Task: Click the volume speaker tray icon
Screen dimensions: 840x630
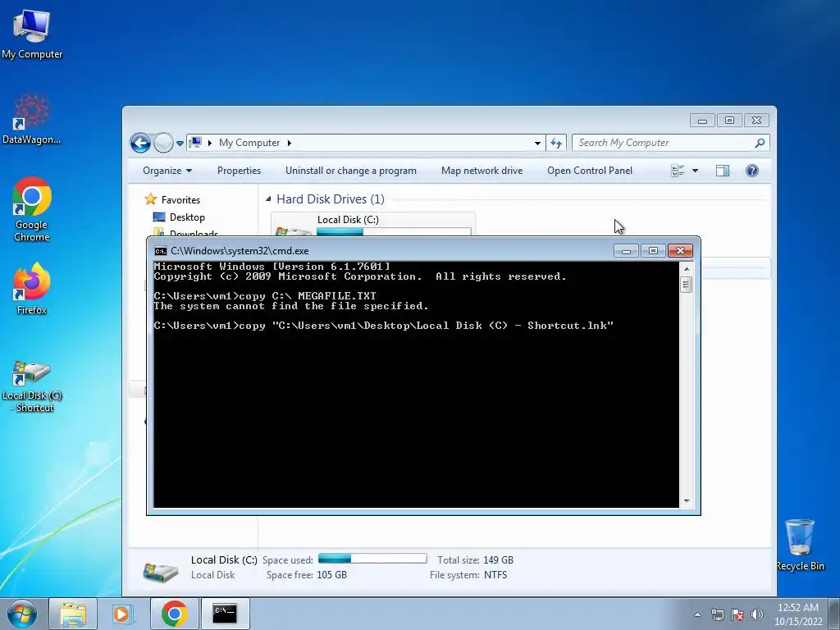Action: pyautogui.click(x=757, y=614)
